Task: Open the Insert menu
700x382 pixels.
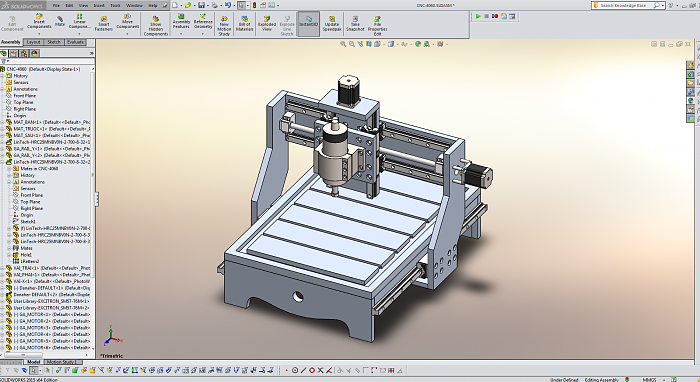Action: point(99,5)
